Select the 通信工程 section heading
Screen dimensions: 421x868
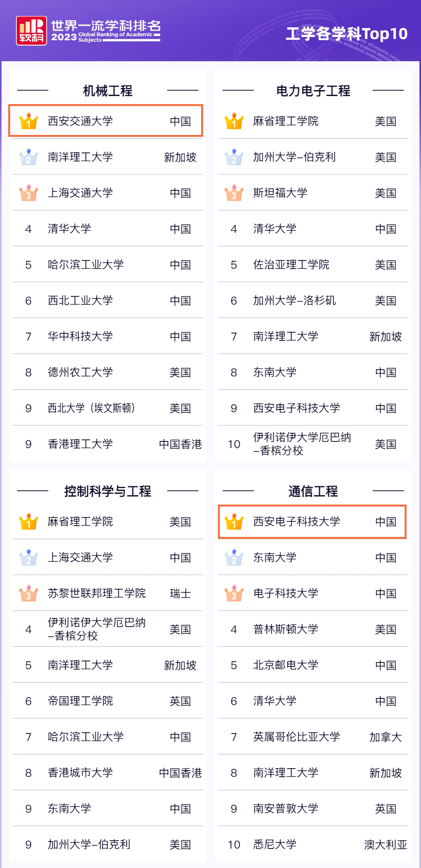tap(313, 491)
